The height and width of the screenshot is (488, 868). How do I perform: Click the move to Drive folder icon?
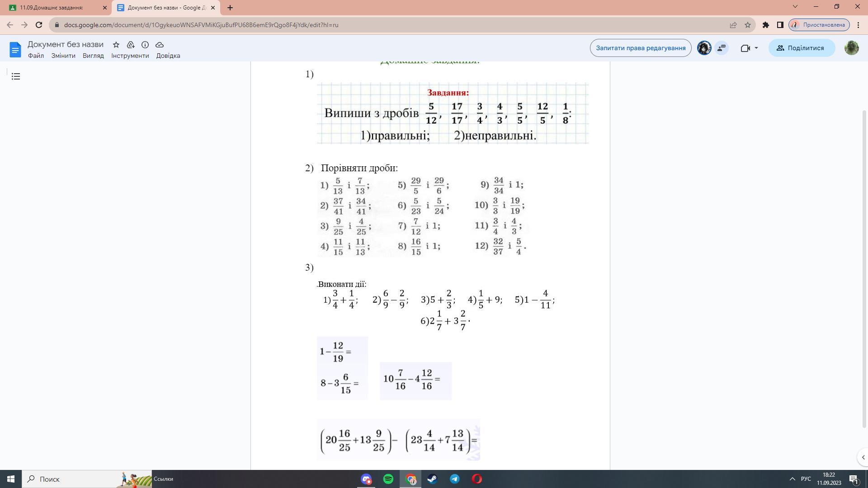coord(131,45)
